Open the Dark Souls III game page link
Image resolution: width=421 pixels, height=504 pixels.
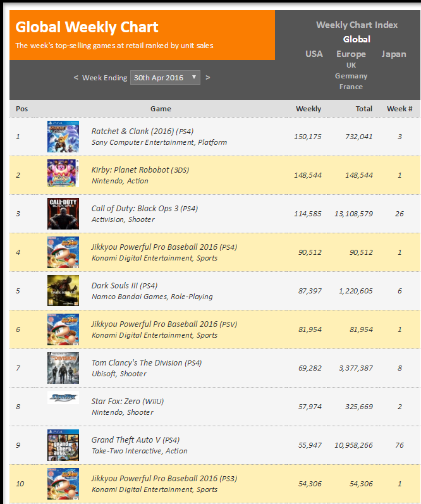click(x=114, y=285)
